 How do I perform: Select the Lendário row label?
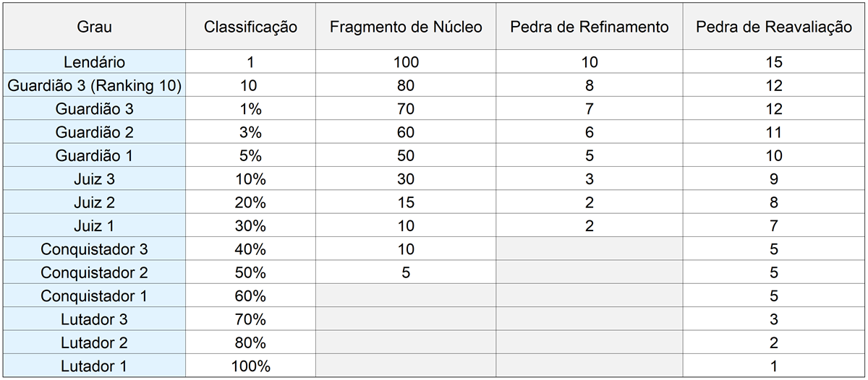94,62
